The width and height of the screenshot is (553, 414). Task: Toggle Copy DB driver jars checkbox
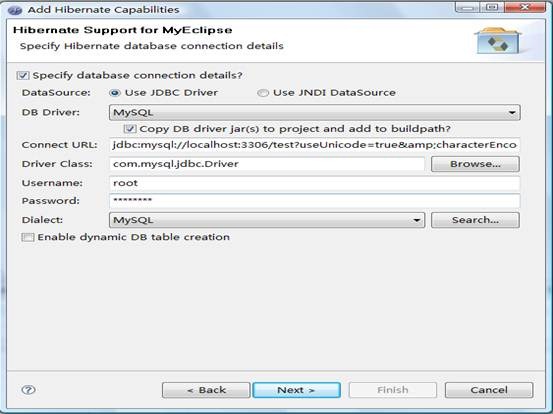(130, 129)
